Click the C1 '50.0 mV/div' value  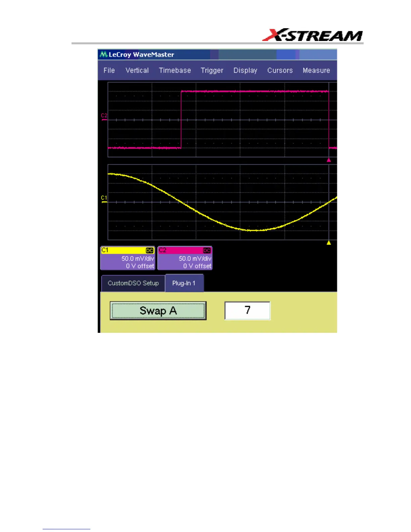click(x=138, y=259)
